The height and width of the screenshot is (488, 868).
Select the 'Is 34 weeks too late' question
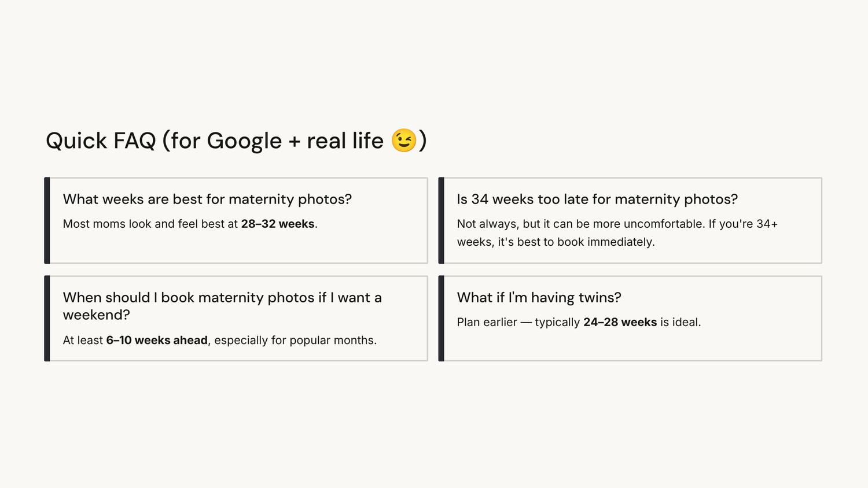click(x=597, y=199)
